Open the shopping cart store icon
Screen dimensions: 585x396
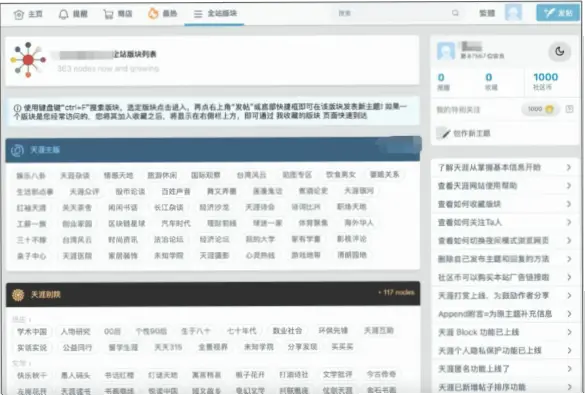click(108, 14)
